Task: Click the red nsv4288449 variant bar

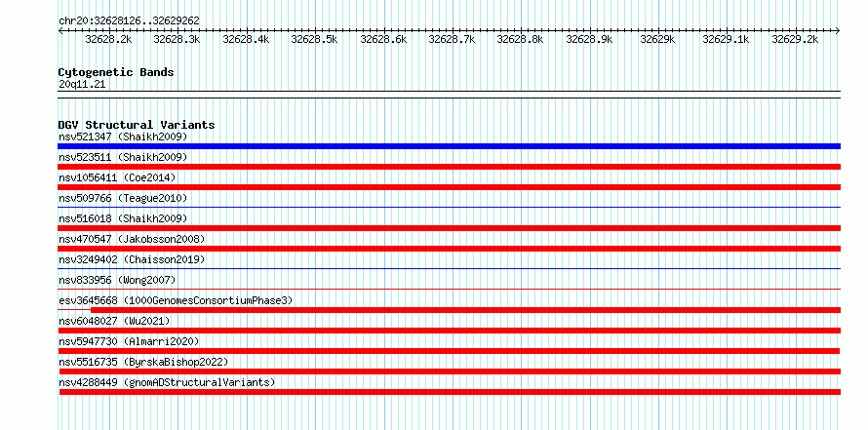Action: coord(450,392)
